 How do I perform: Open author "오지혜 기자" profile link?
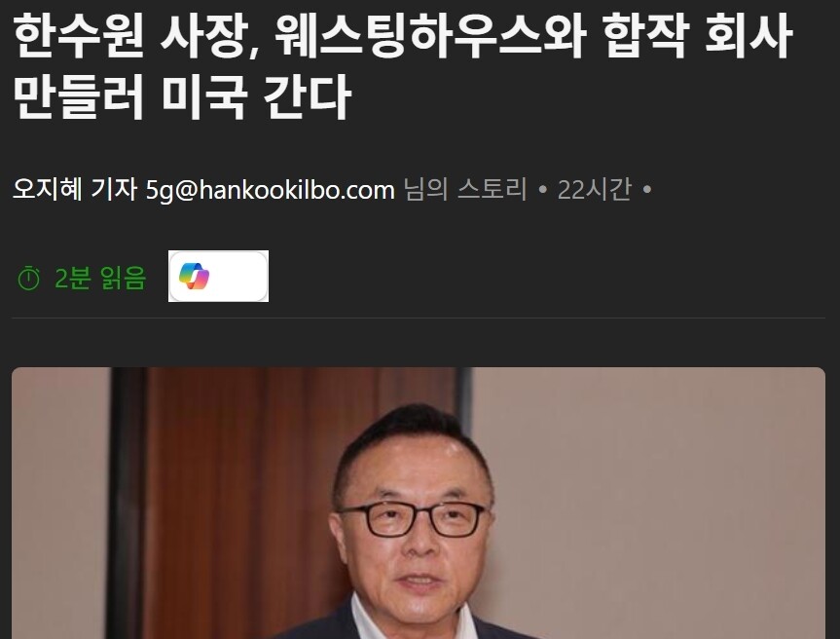[75, 189]
